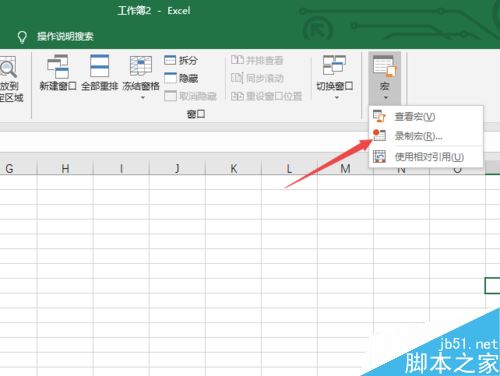Select column M header
Viewport: 500px width, 376px height.
[345, 168]
